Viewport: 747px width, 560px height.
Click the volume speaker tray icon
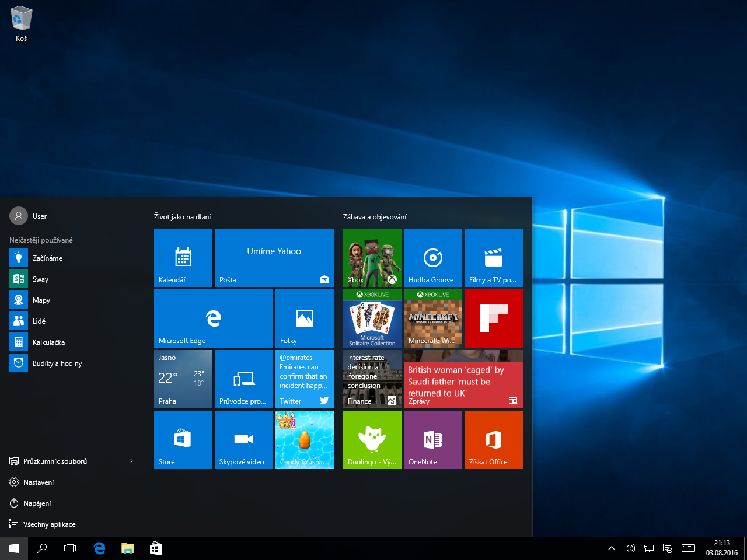coord(630,548)
